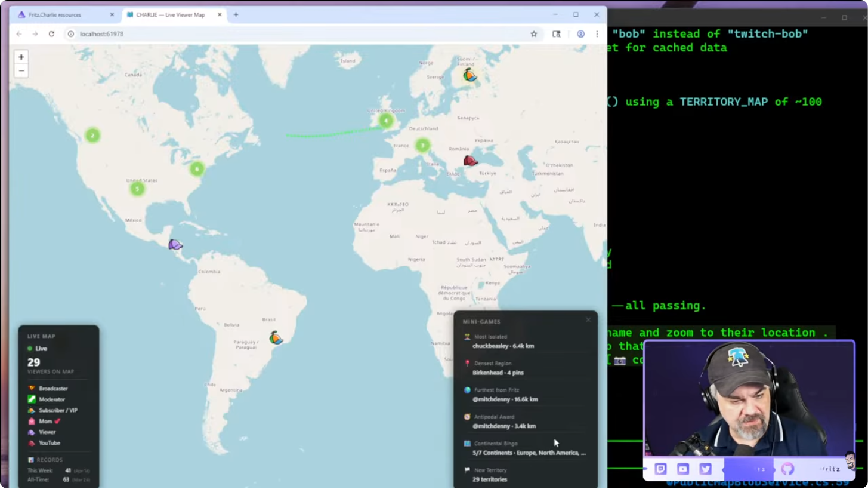The image size is (868, 489).
Task: Click the red hat marker near Romania
Action: [x=470, y=161]
